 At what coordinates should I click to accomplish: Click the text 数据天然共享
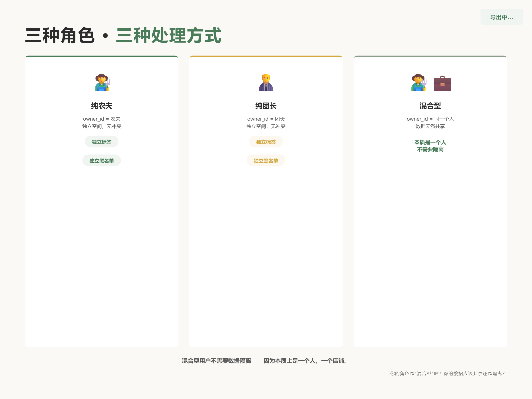(430, 126)
